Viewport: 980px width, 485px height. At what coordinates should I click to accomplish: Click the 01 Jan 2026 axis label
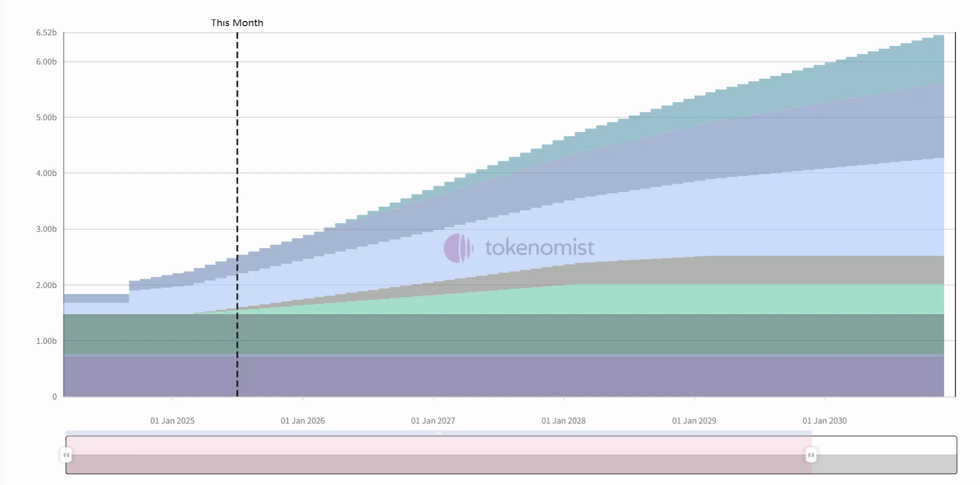pyautogui.click(x=303, y=421)
